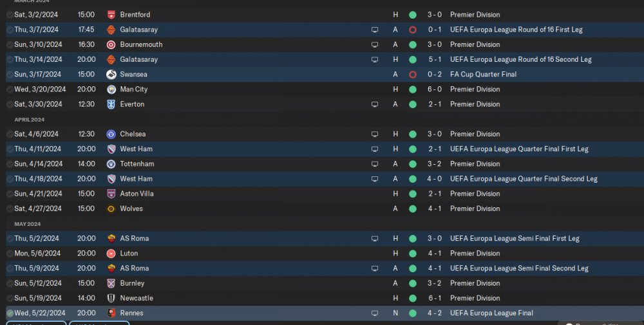The image size is (644, 325).
Task: Click the Brentford club badge icon
Action: (x=111, y=15)
